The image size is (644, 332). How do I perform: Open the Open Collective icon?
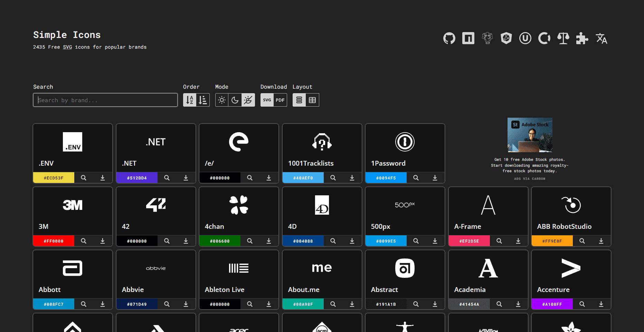(544, 38)
